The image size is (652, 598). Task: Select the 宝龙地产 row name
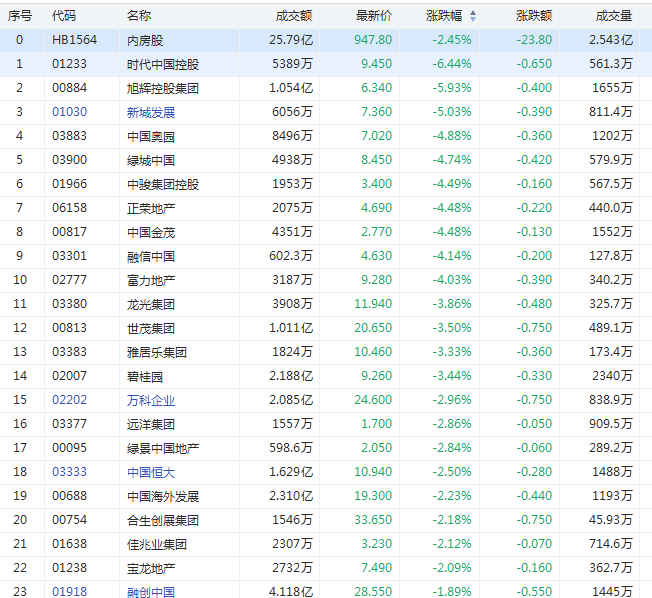click(x=151, y=568)
